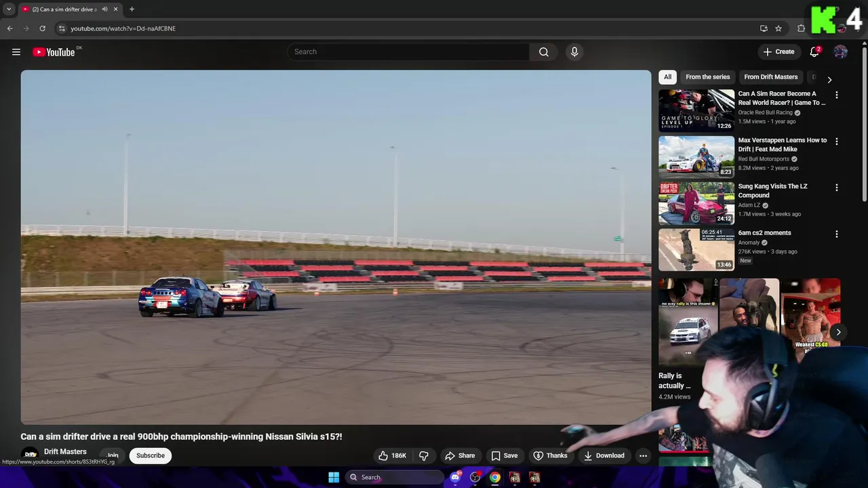This screenshot has width=868, height=488.
Task: Open the YouTube account avatar menu
Action: 840,52
